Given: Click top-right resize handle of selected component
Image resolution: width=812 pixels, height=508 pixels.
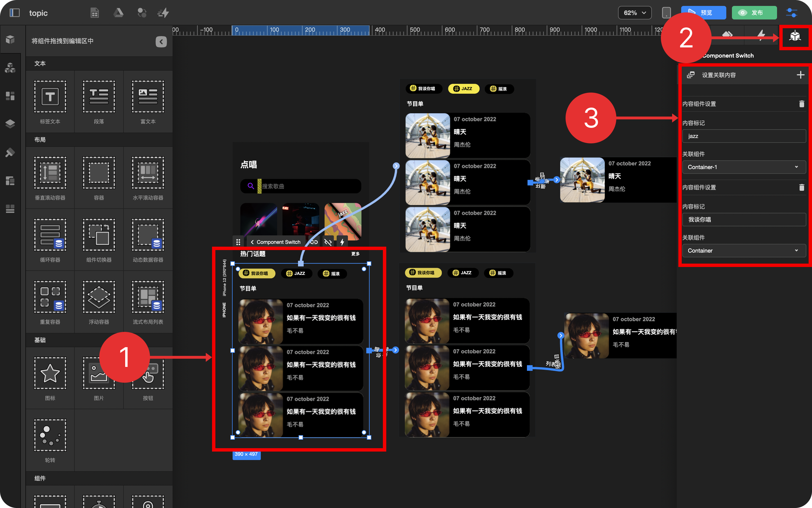Looking at the screenshot, I should coord(369,264).
